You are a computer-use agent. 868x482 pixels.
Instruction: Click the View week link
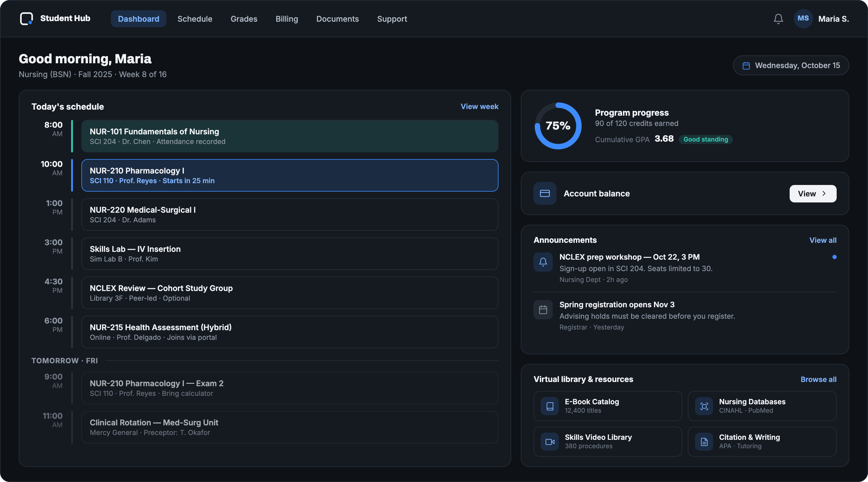[x=479, y=106]
